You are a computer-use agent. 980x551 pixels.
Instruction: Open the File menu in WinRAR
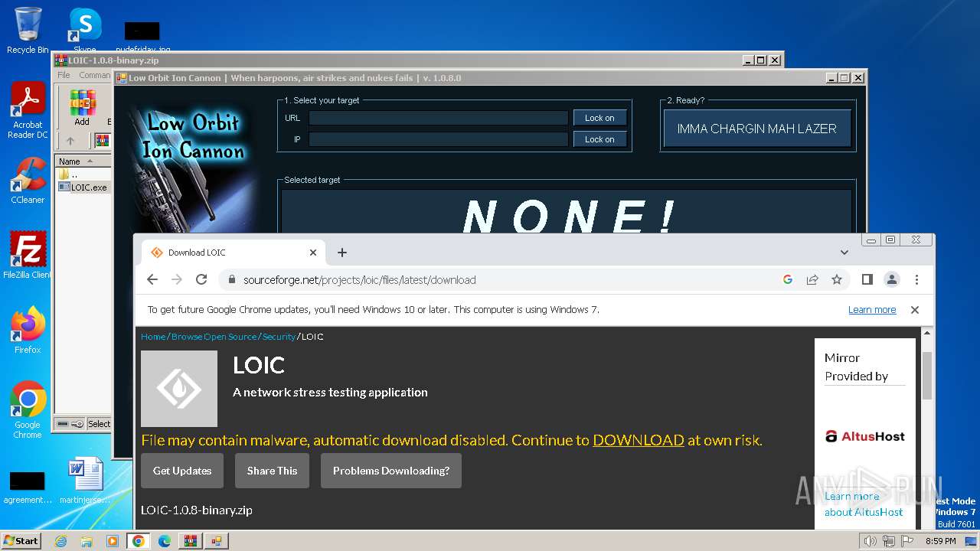[x=64, y=75]
